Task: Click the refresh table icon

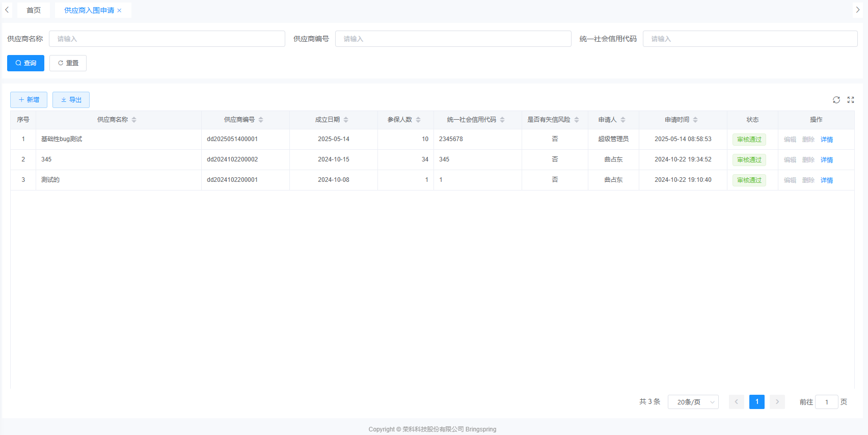Action: coord(836,100)
